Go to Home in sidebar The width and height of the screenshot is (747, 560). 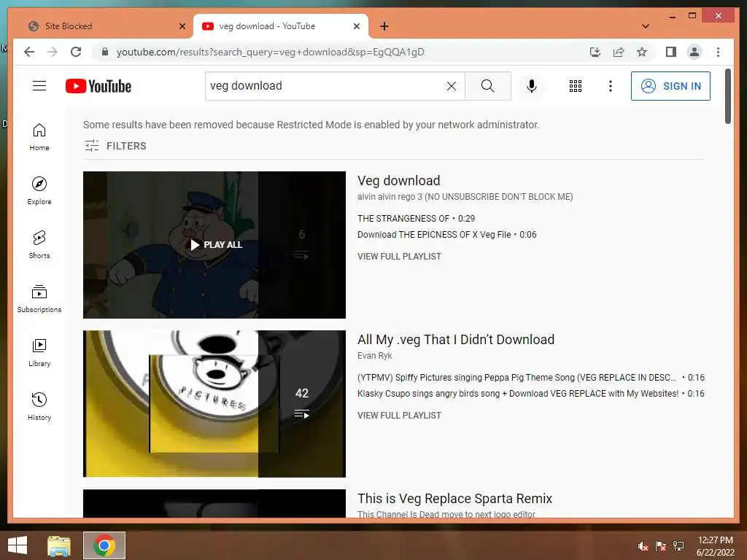click(x=39, y=137)
